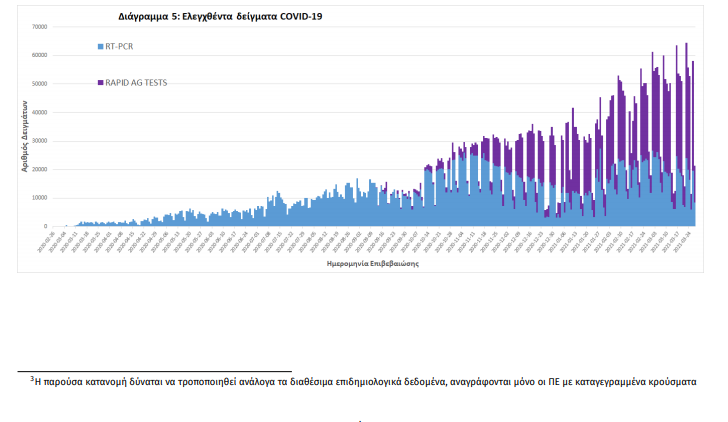This screenshot has height=422, width=728.
Task: Click the superscript 3 footnote marker
Action: coord(31,378)
